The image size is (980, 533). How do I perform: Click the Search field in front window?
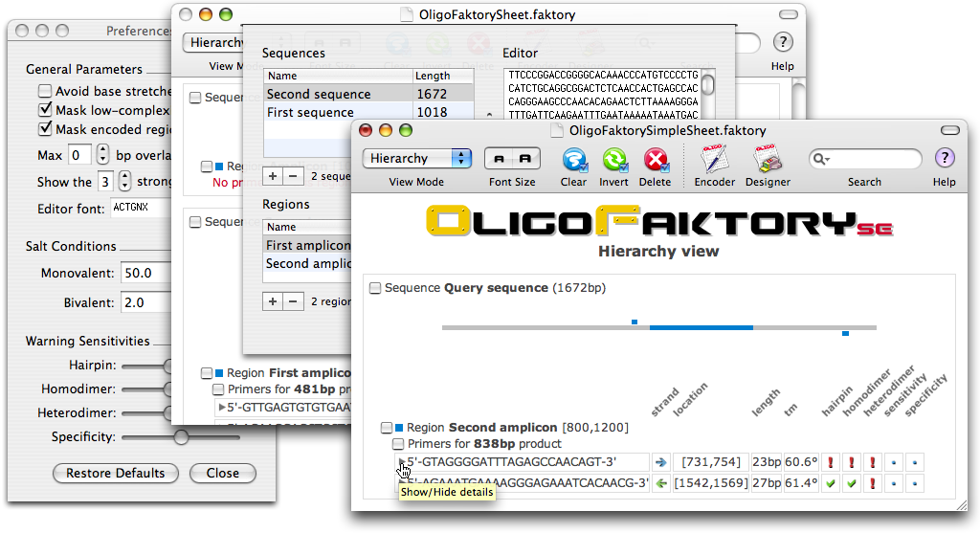click(x=865, y=160)
